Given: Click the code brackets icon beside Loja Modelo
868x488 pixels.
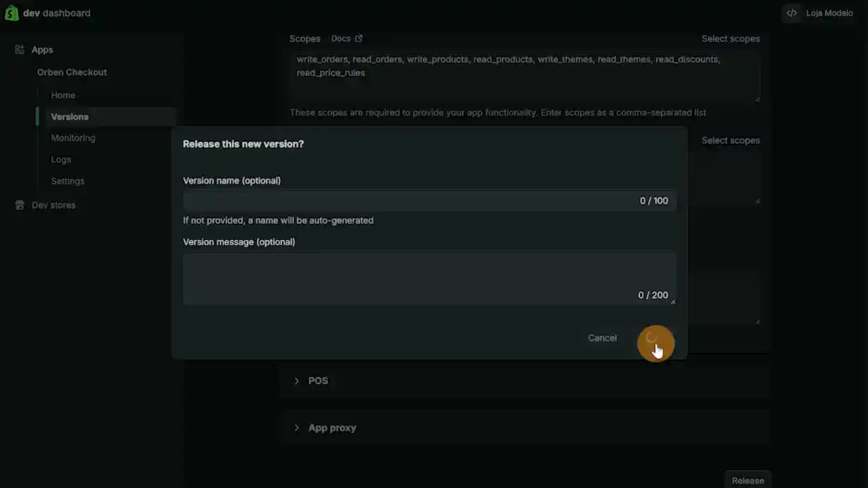Looking at the screenshot, I should point(791,13).
